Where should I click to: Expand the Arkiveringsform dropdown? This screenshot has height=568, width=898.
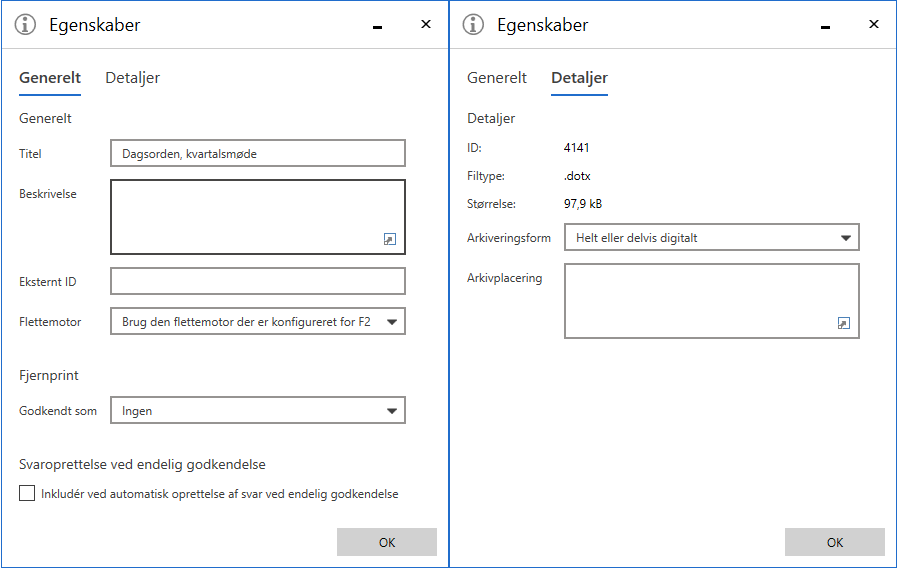coord(845,237)
